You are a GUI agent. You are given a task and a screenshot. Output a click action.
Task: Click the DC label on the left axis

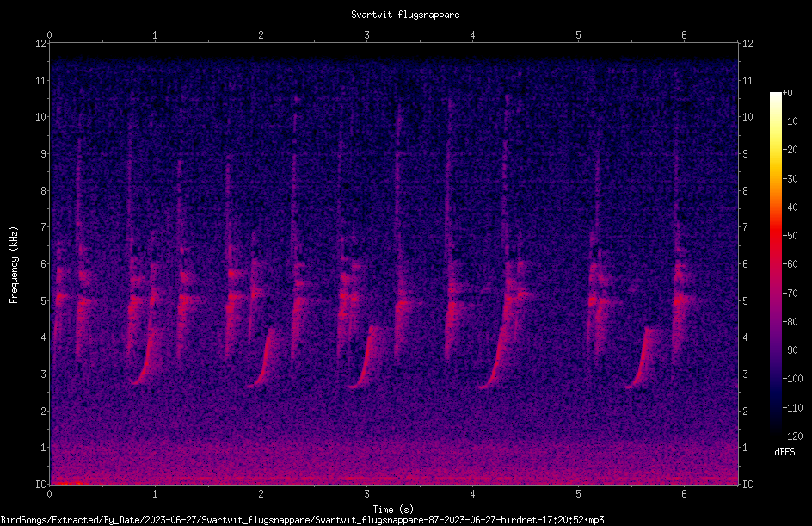(41, 484)
